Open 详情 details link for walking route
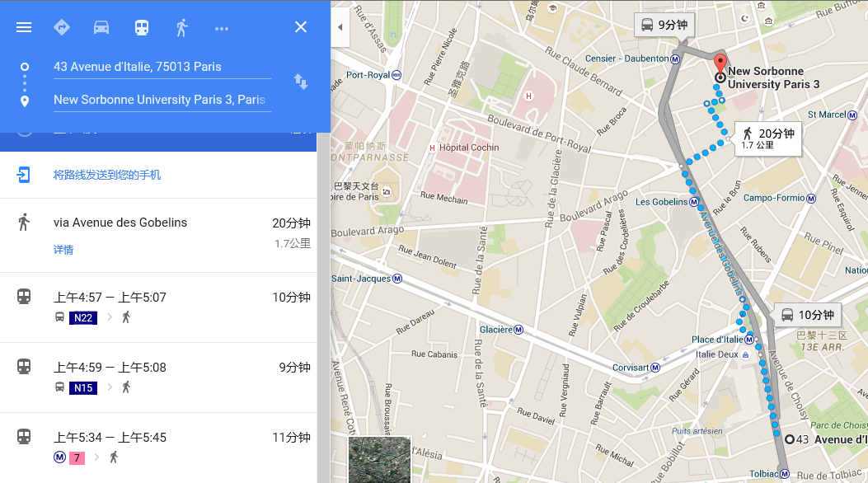The height and width of the screenshot is (483, 868). [x=63, y=250]
